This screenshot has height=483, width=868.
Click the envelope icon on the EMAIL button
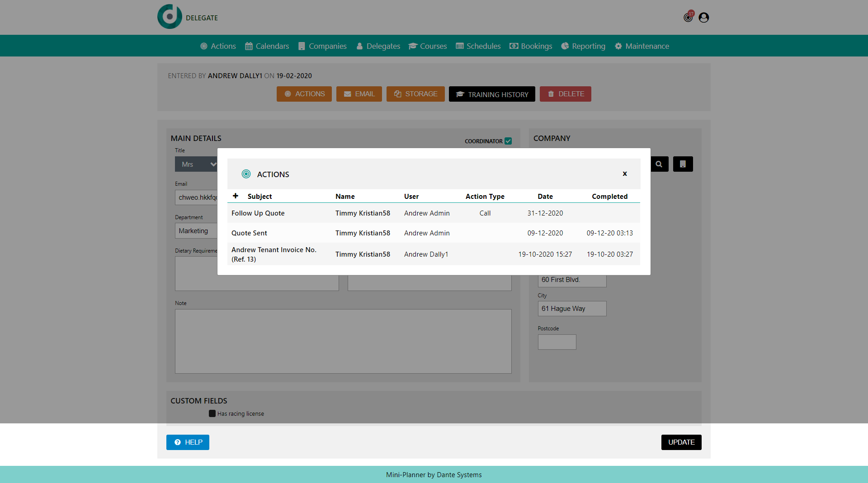[x=348, y=94]
